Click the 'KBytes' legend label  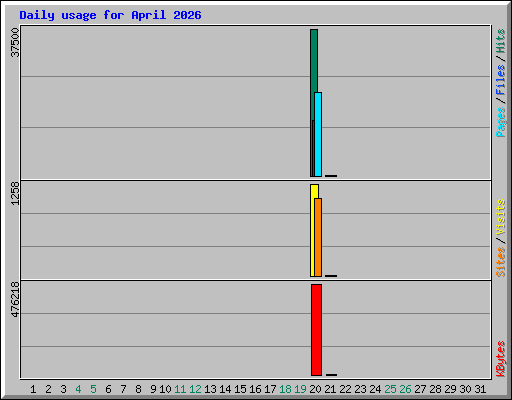click(500, 359)
